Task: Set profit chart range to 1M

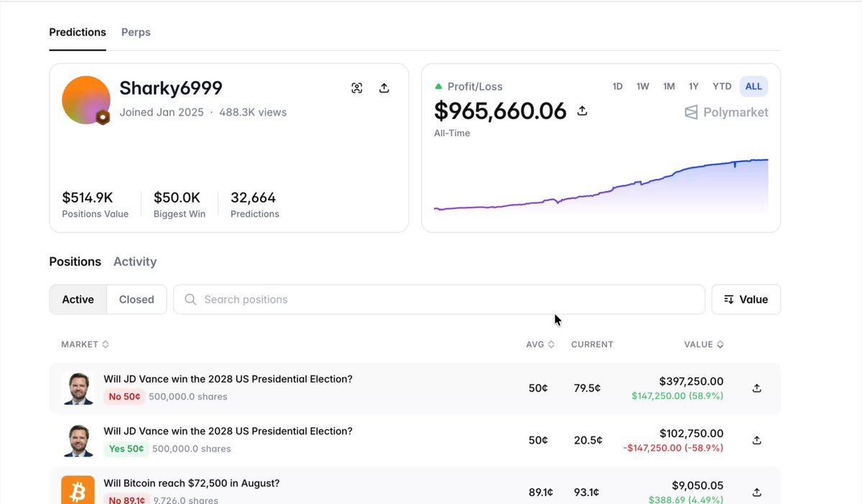Action: (669, 86)
